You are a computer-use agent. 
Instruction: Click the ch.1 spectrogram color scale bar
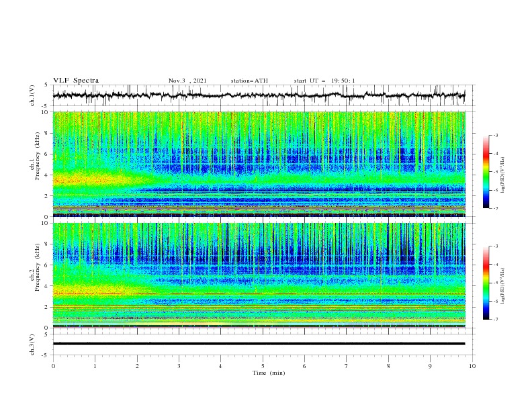pyautogui.click(x=486, y=172)
